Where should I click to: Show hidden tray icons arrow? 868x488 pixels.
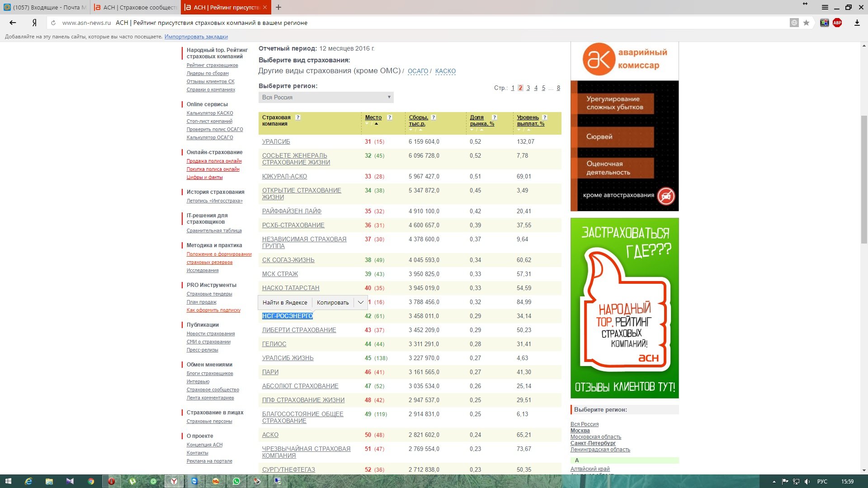click(774, 482)
